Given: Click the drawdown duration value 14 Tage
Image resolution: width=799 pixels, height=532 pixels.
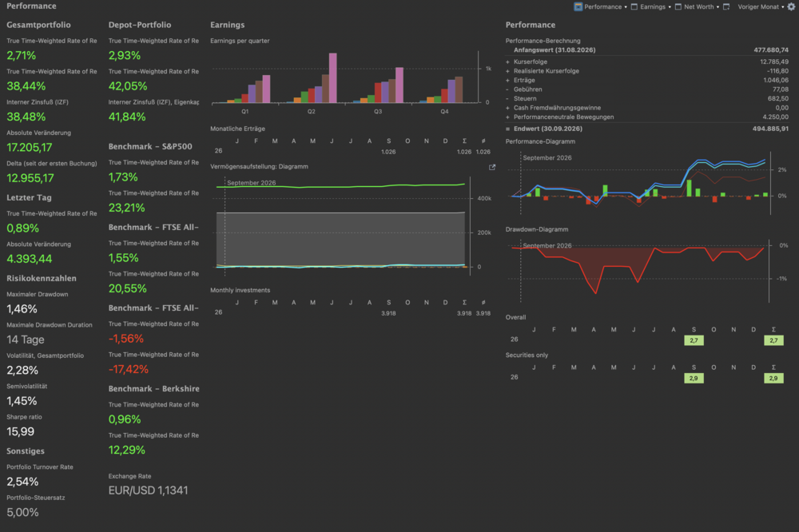Looking at the screenshot, I should click(26, 339).
